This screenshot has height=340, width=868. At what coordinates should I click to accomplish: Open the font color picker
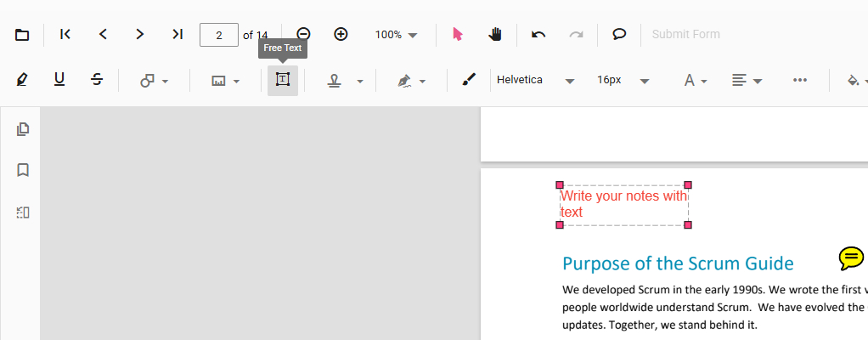click(x=696, y=80)
